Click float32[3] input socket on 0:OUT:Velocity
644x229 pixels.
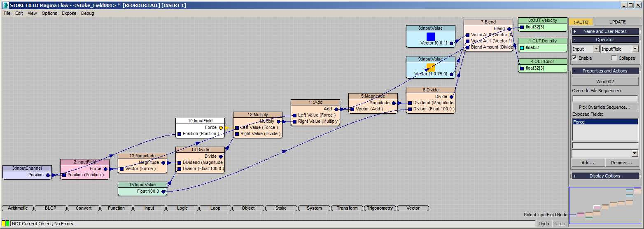[x=522, y=27]
